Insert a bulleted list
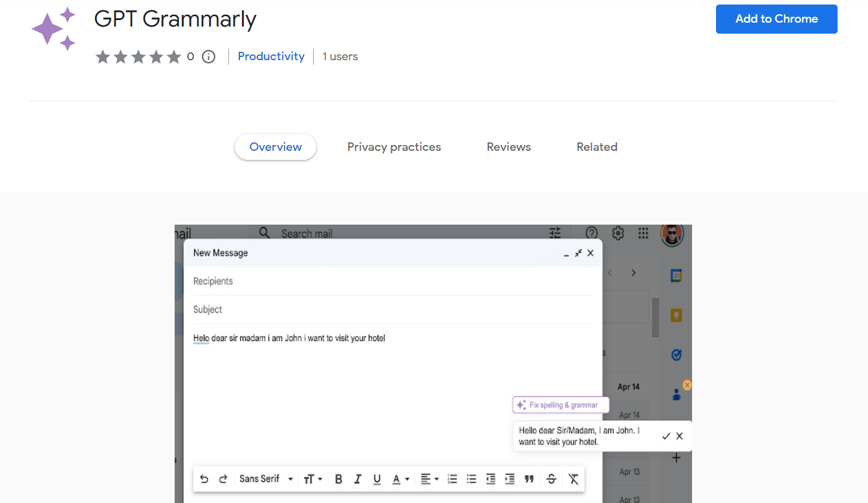Image resolution: width=868 pixels, height=503 pixels. (472, 479)
